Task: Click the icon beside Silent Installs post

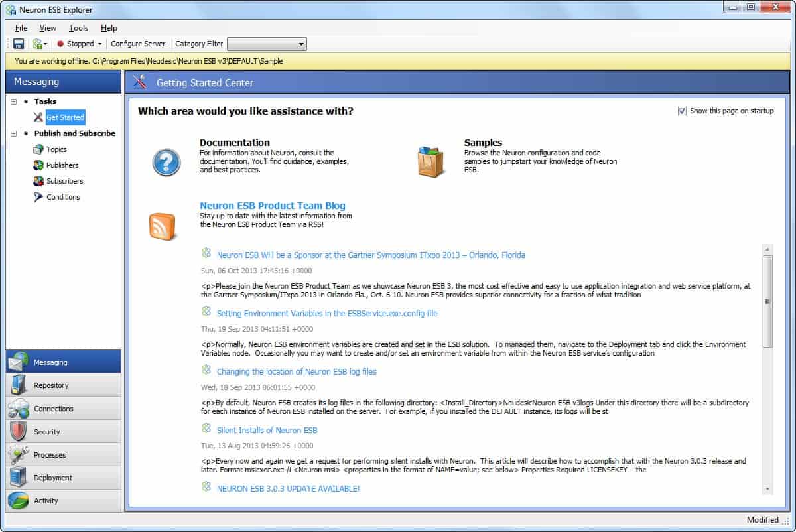Action: click(206, 428)
